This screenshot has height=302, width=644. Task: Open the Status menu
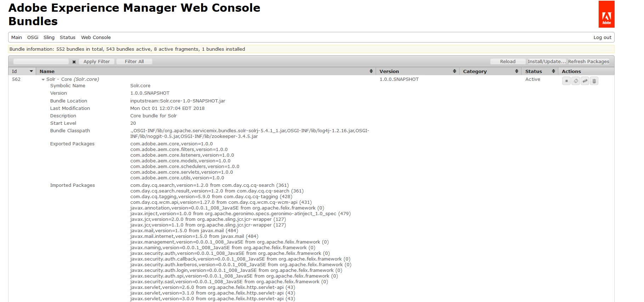tap(68, 37)
